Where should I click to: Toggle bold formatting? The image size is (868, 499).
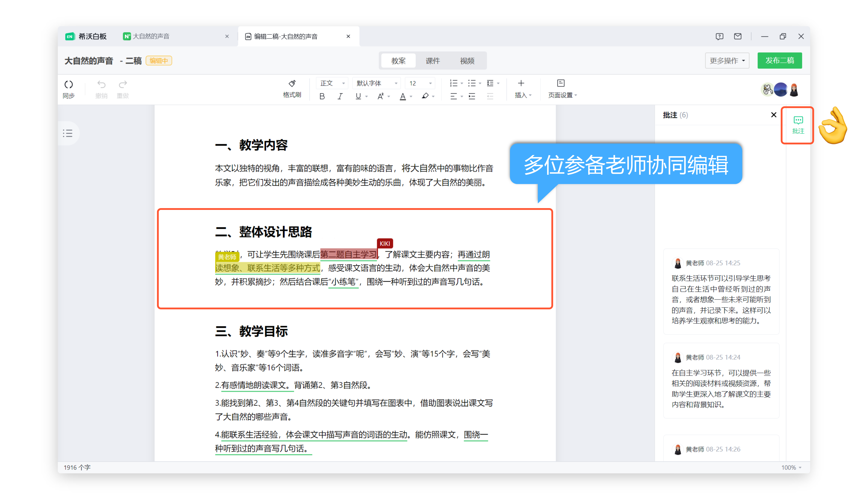pos(322,96)
